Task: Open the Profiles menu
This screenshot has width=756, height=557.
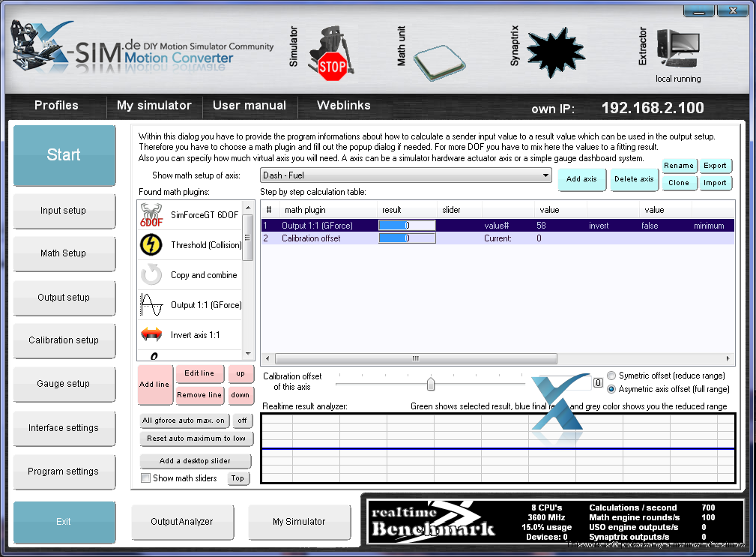Action: coord(56,106)
